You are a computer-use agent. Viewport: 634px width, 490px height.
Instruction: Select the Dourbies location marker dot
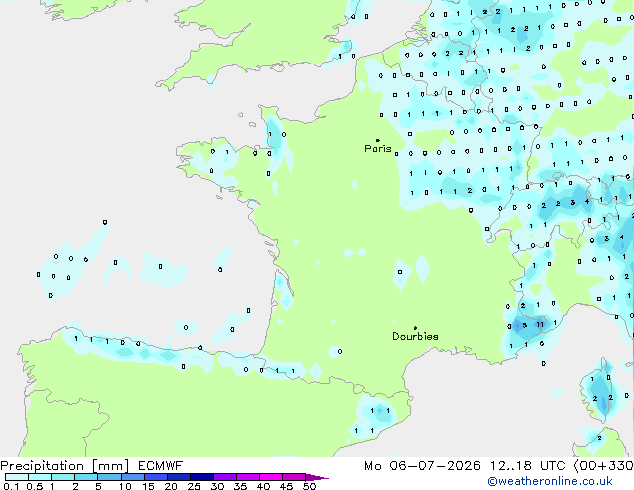pyautogui.click(x=415, y=328)
